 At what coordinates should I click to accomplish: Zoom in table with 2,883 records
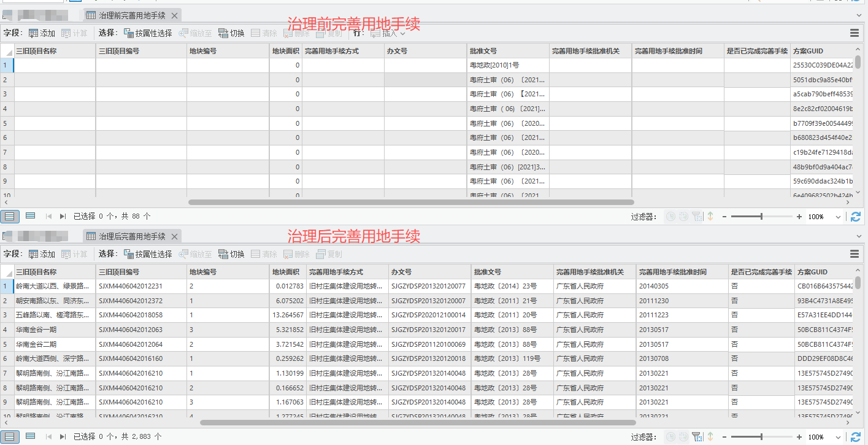[799, 437]
